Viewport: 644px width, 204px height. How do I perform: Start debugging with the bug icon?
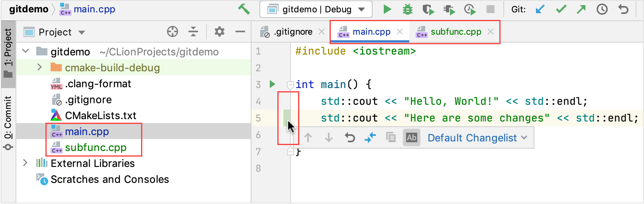[407, 9]
